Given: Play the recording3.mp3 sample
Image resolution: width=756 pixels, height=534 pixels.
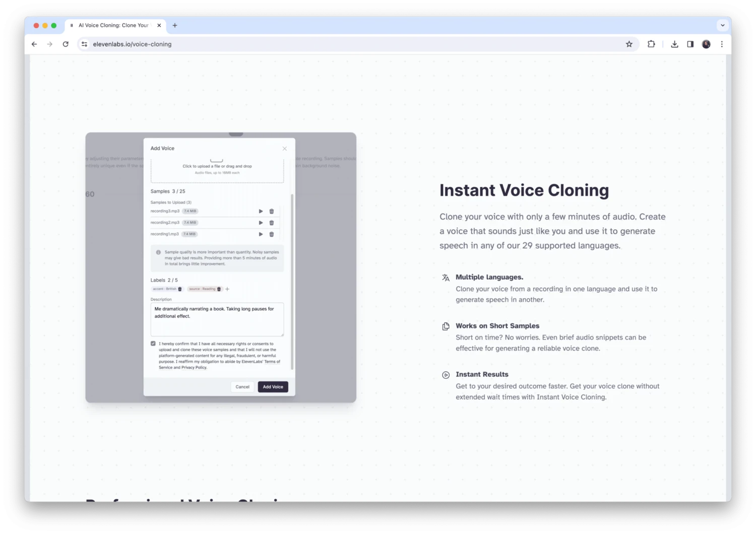Looking at the screenshot, I should click(261, 211).
